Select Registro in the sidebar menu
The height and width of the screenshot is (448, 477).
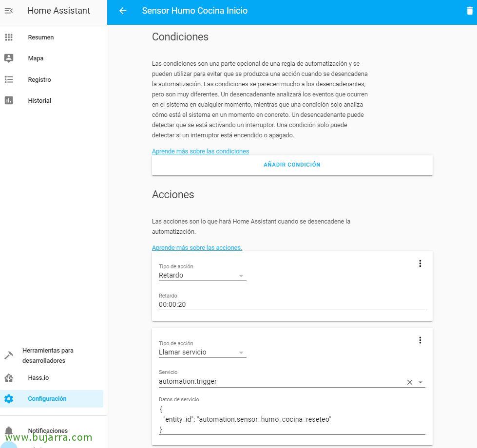point(39,80)
